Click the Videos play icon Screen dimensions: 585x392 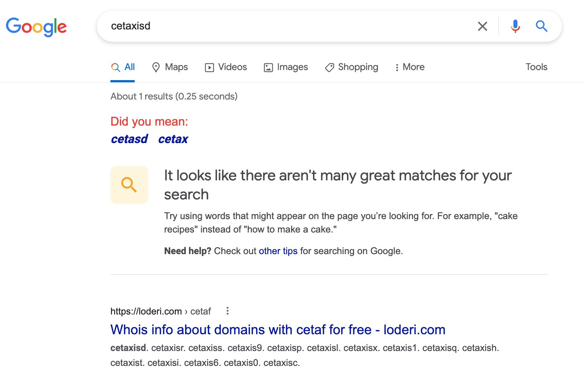[x=209, y=67]
